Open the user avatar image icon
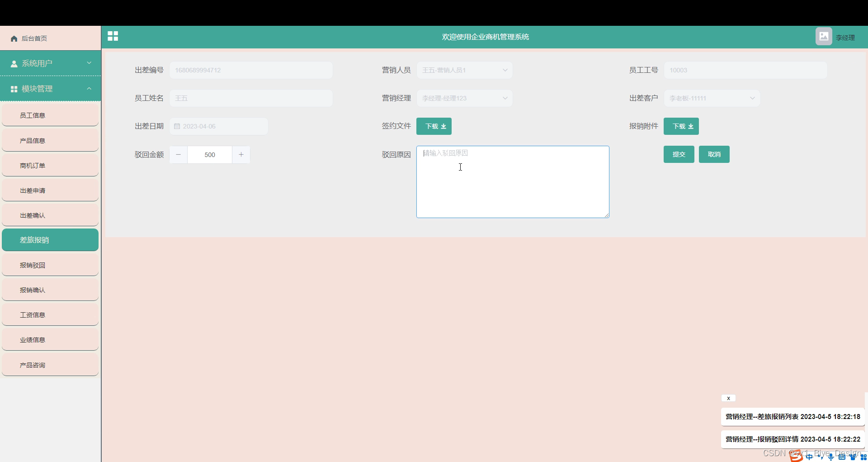This screenshot has height=462, width=868. (824, 36)
